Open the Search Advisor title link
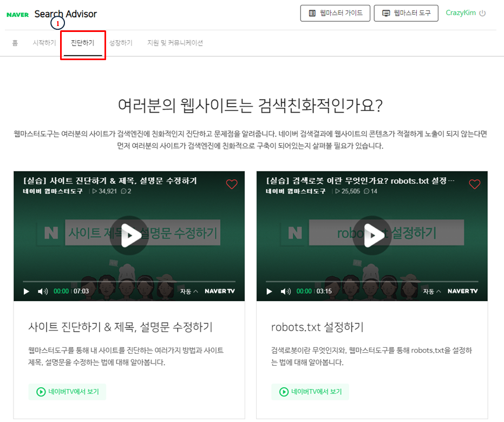 pos(66,14)
